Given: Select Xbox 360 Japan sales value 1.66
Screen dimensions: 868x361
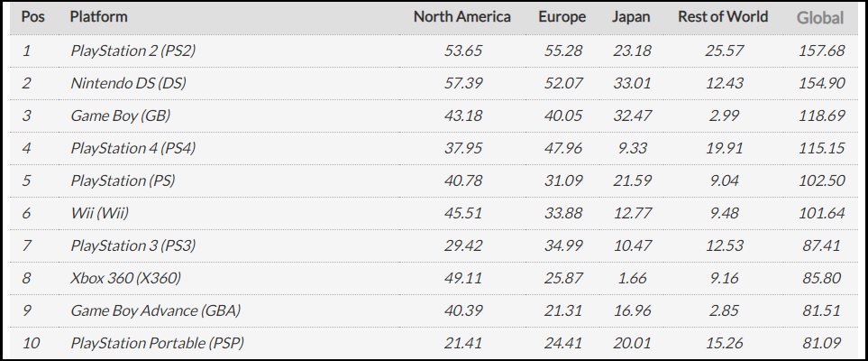Looking at the screenshot, I should click(631, 278).
